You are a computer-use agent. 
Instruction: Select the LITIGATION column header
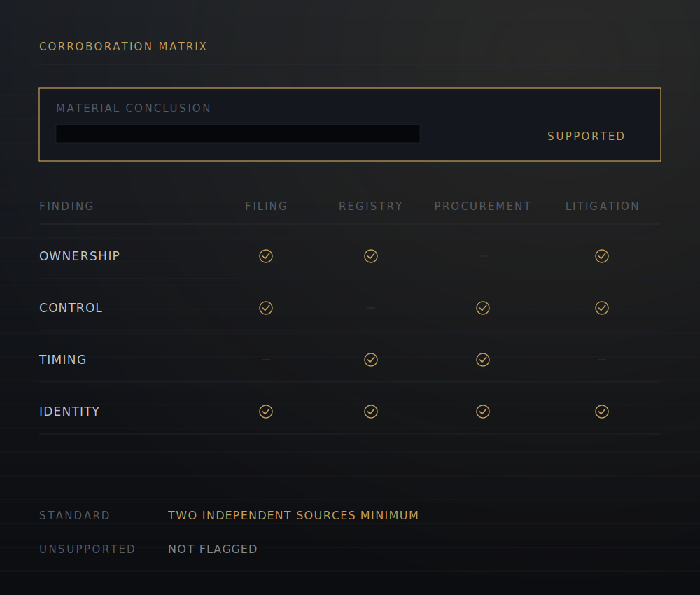coord(602,206)
